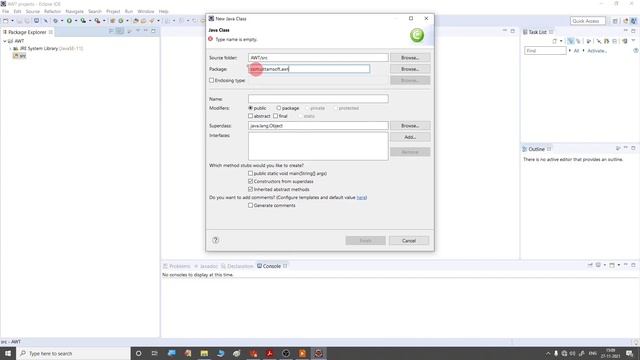
Task: Open the Windows notification center icon
Action: 630,353
